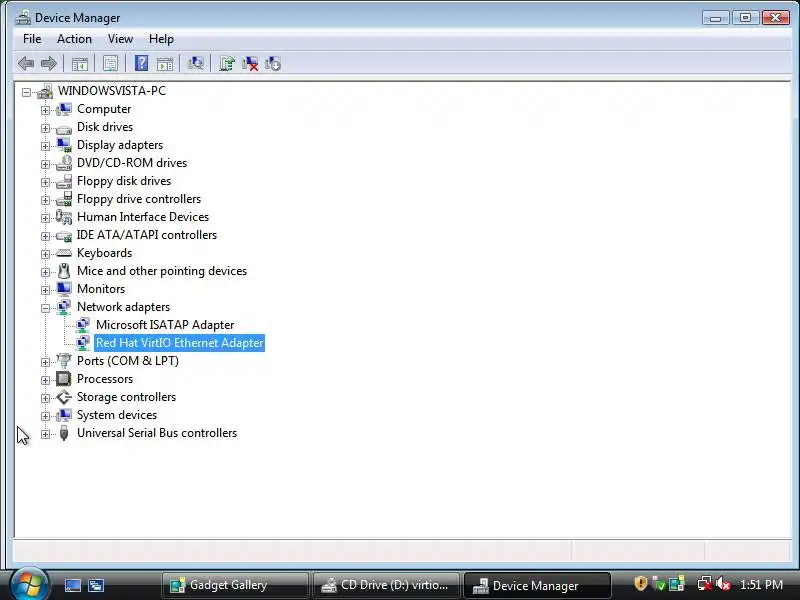Expand Mice and other pointing devices
Viewport: 800px width, 600px height.
45,272
